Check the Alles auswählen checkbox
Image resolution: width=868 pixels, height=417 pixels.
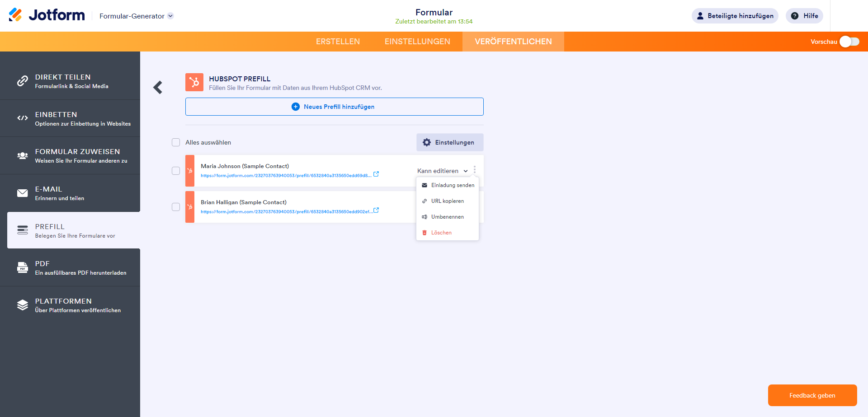point(176,142)
